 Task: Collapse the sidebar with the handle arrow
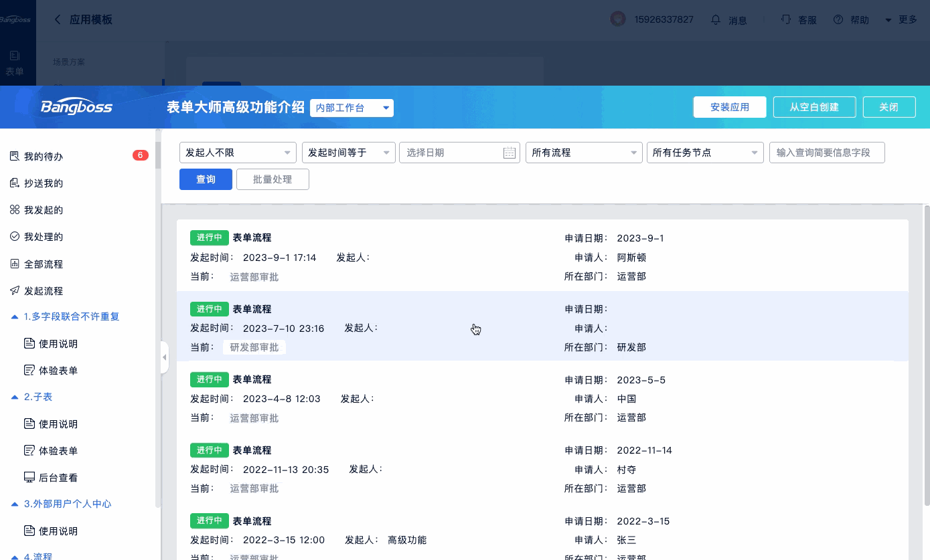pos(165,357)
